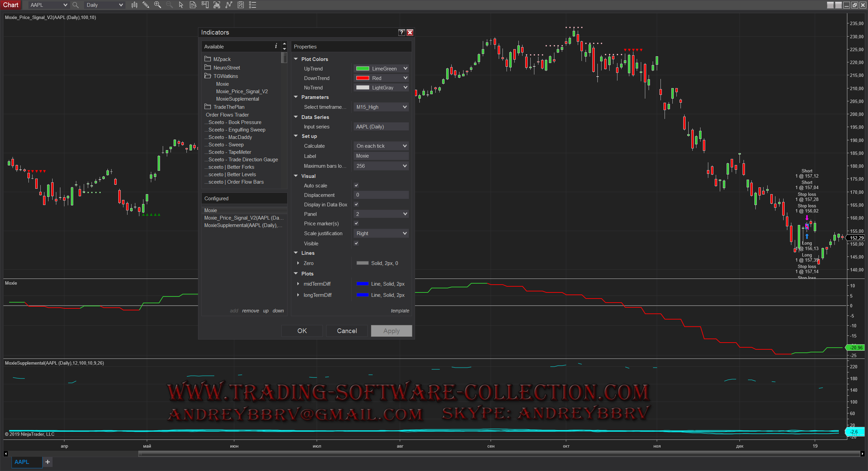Click the remove link under Configured
868x471 pixels.
(250, 311)
